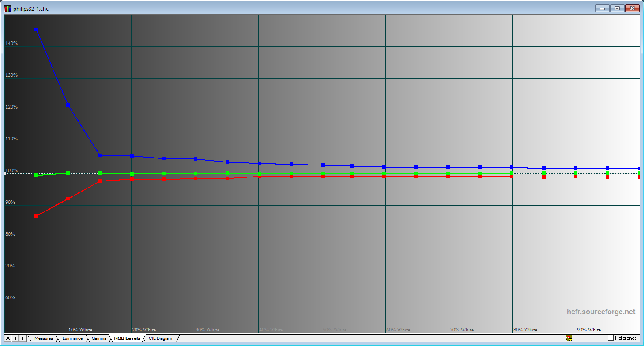Click the red data point on the 10% White gridline
Image resolution: width=644 pixels, height=346 pixels.
coord(68,199)
